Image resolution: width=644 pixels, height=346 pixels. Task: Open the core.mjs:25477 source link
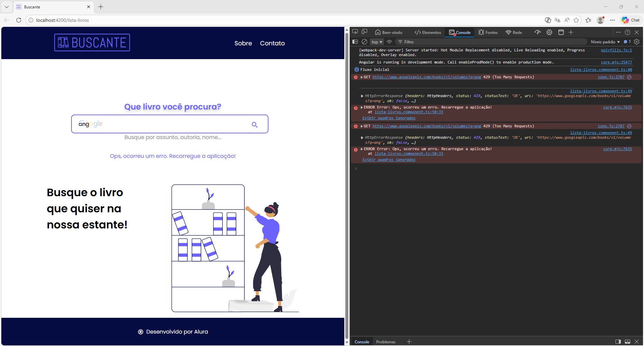616,62
